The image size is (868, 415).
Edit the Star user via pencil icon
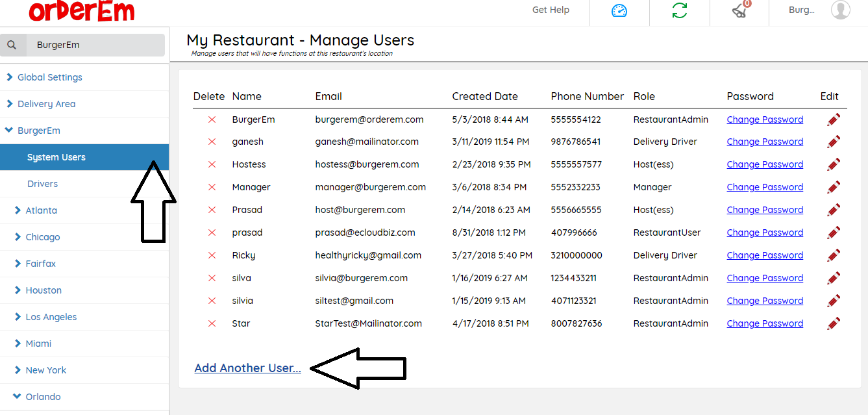pos(834,323)
